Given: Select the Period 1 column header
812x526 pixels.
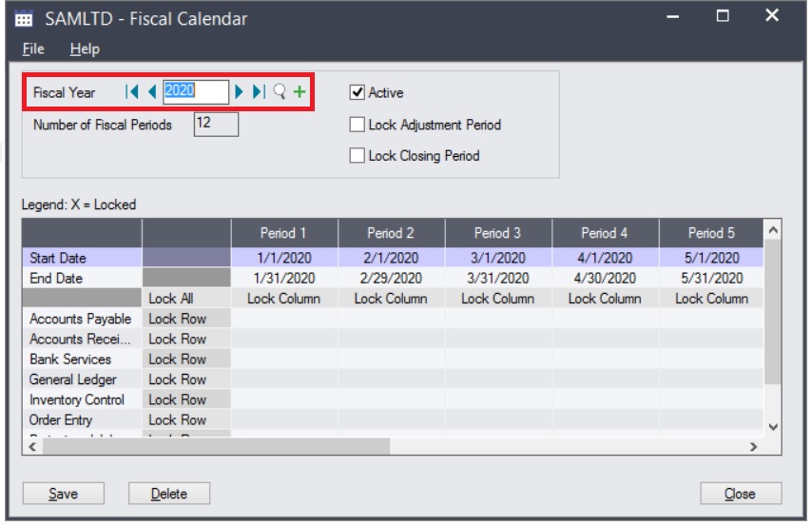Looking at the screenshot, I should click(284, 233).
